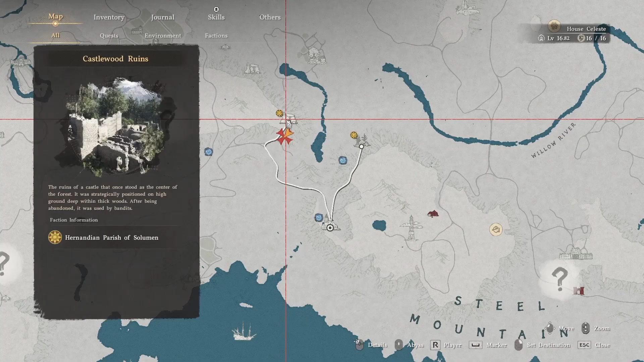Click the red barn icon on map
644x362 pixels.
pos(433,214)
